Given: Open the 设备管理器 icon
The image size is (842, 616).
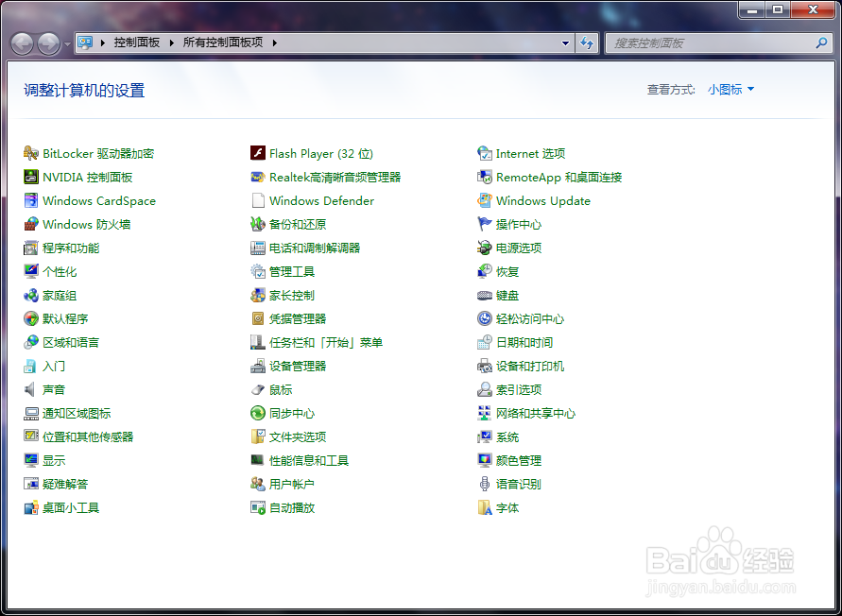Looking at the screenshot, I should 258,367.
